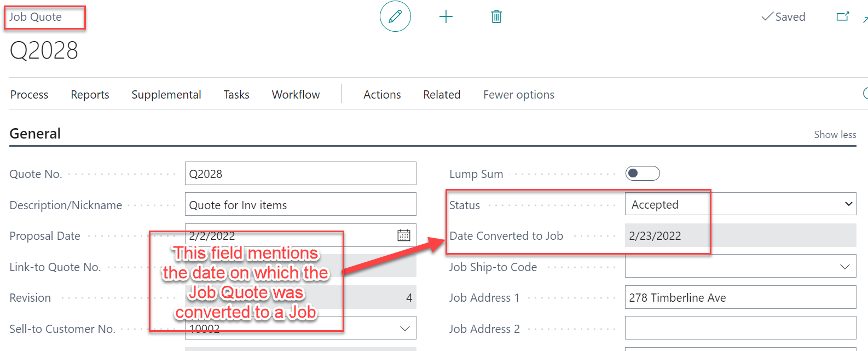Toggle the Lump Sum switch
Image resolution: width=868 pixels, height=351 pixels.
pos(643,174)
